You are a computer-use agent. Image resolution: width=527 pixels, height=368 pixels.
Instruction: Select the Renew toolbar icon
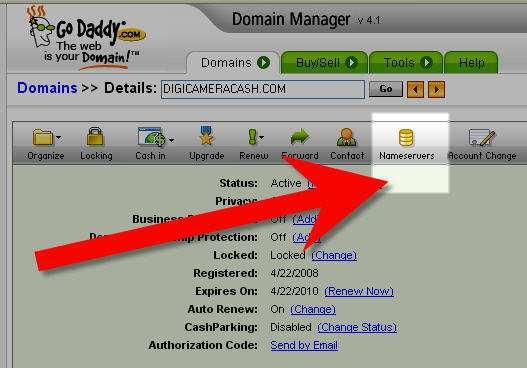click(252, 137)
